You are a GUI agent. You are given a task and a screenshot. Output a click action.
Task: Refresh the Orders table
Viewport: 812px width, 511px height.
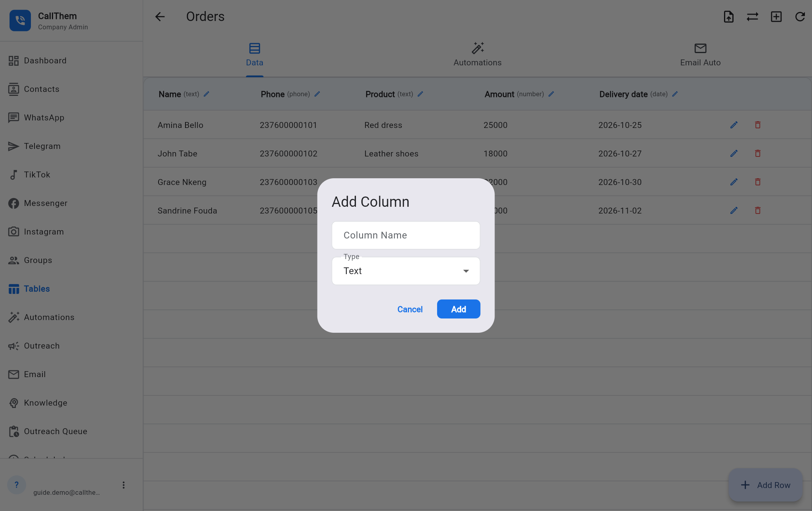coord(800,17)
